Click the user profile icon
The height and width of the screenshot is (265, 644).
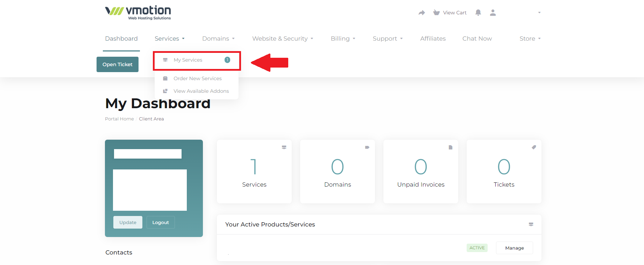pos(493,13)
